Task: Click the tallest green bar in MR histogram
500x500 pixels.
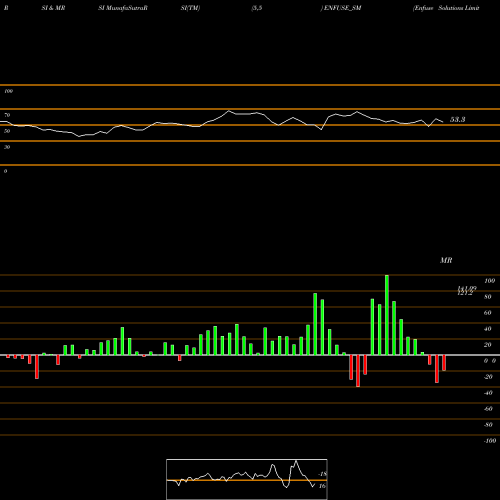Action: coord(387,315)
